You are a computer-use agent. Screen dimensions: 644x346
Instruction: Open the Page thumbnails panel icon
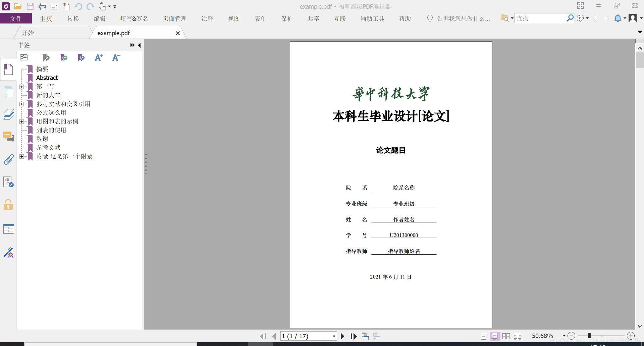coord(8,92)
